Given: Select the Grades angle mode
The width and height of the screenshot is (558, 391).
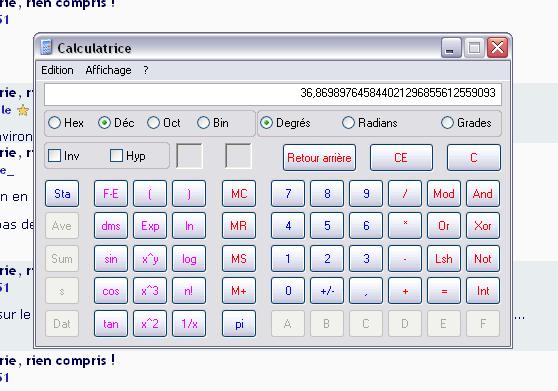Looking at the screenshot, I should pyautogui.click(x=466, y=123).
